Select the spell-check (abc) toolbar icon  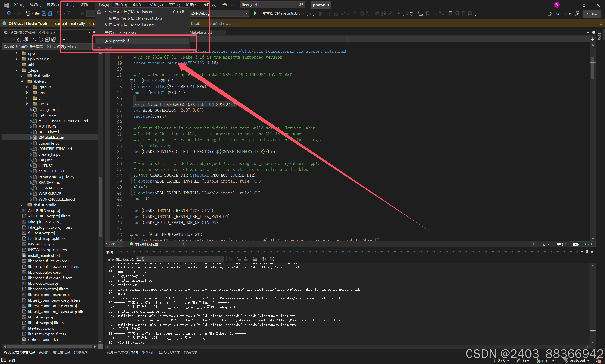[412, 13]
